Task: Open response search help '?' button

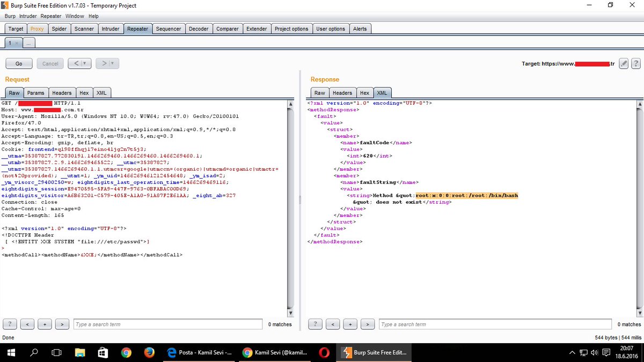Action: [315, 324]
